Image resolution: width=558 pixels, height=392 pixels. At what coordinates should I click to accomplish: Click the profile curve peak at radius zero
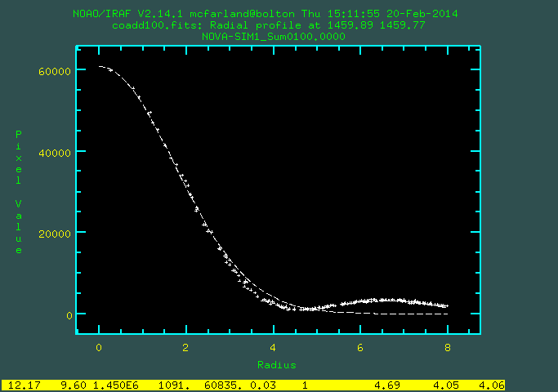99,66
